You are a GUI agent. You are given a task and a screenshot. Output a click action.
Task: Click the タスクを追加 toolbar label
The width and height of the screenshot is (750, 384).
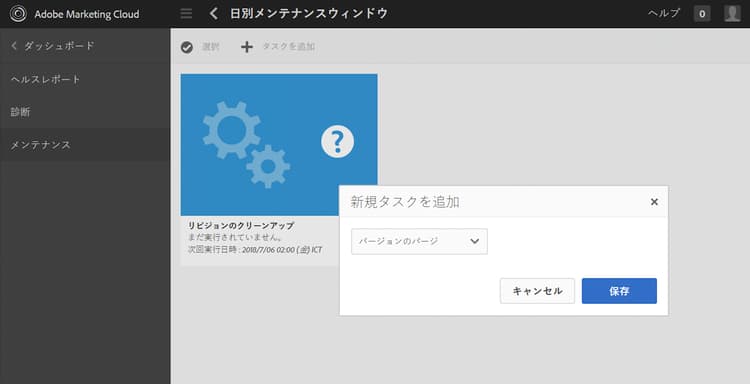tap(288, 47)
